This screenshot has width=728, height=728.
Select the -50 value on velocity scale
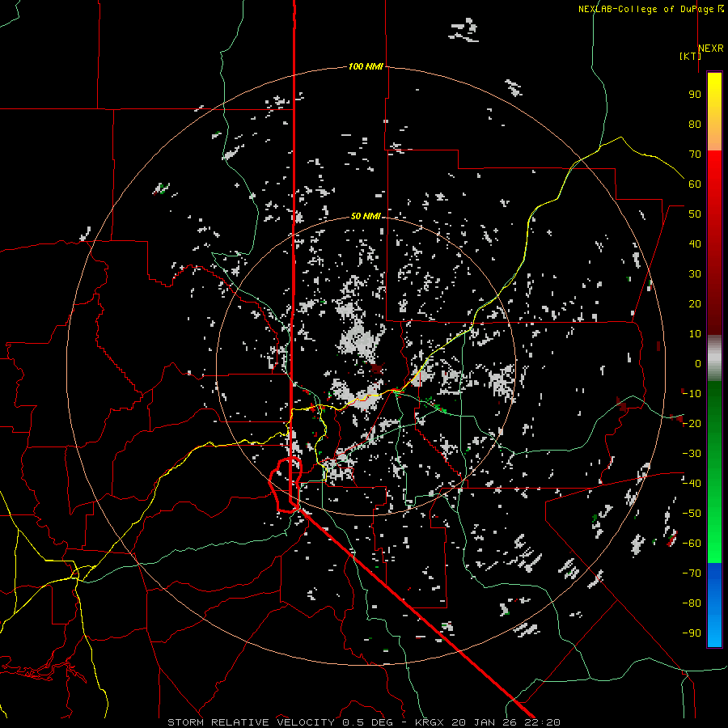[692, 514]
